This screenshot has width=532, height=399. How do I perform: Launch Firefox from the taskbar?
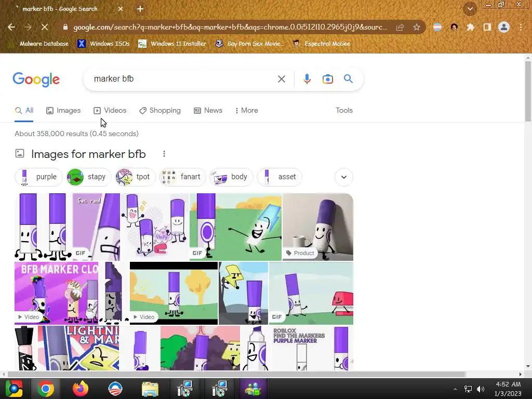pyautogui.click(x=81, y=389)
